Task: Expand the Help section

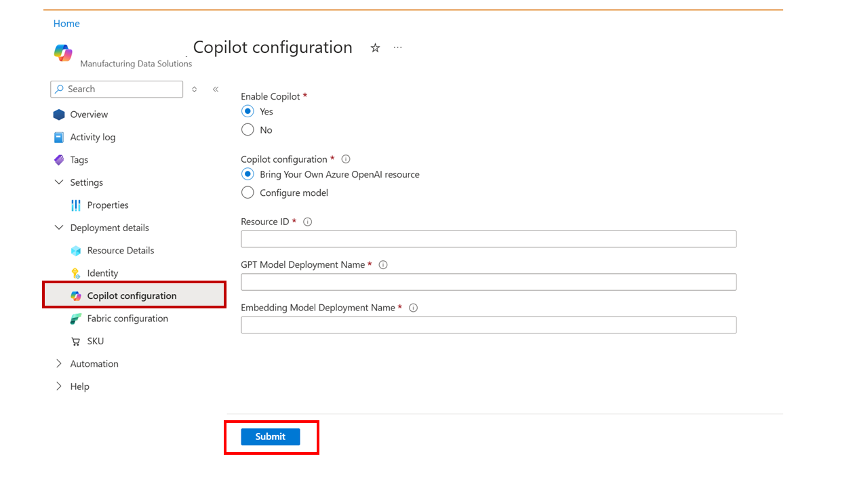Action: click(59, 386)
